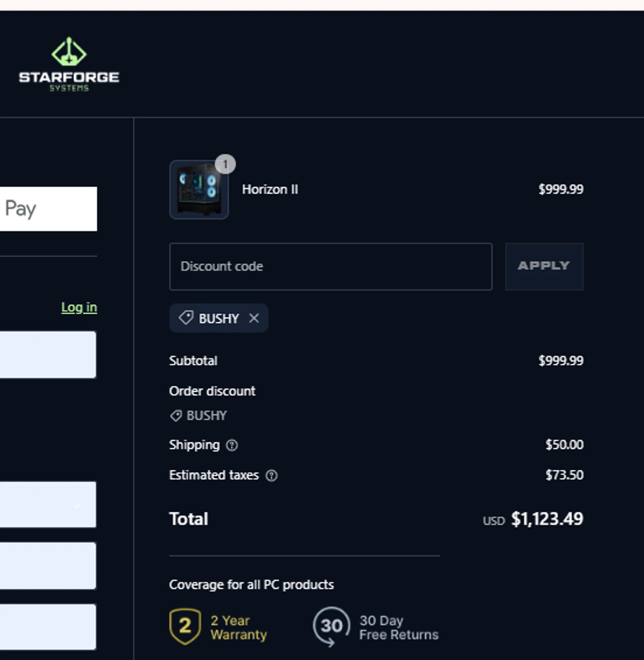This screenshot has width=644, height=660.
Task: Click the Starforge Systems logo
Action: click(69, 64)
